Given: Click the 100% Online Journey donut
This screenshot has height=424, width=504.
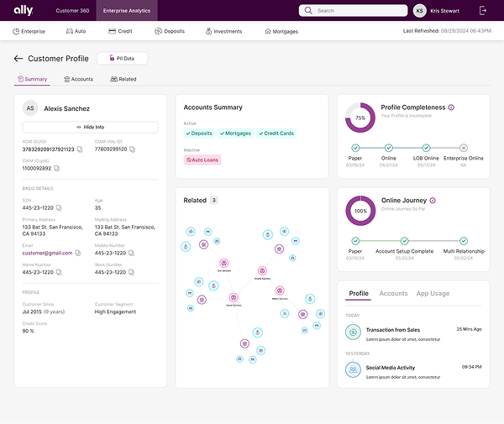Looking at the screenshot, I should [x=360, y=211].
